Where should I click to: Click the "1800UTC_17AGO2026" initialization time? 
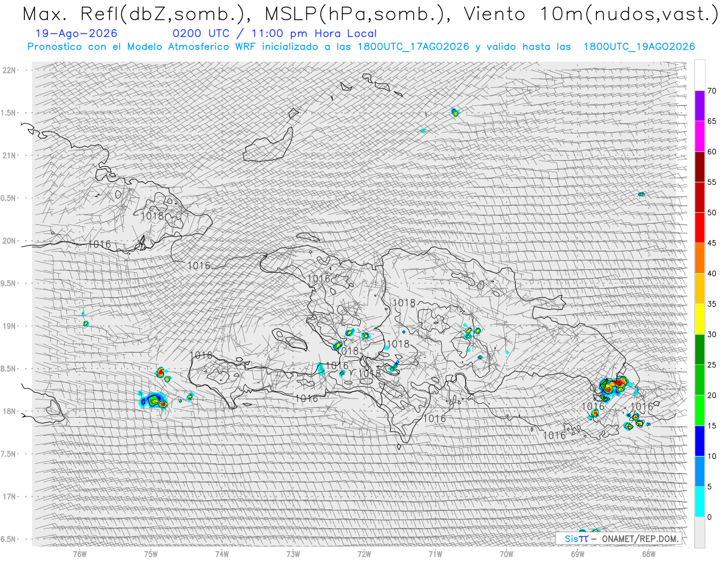coord(413,47)
